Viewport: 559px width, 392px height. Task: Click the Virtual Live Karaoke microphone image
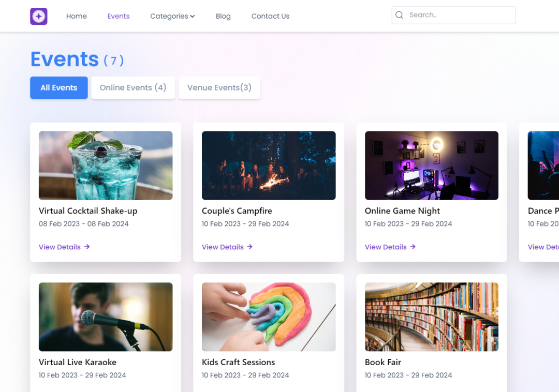point(106,316)
